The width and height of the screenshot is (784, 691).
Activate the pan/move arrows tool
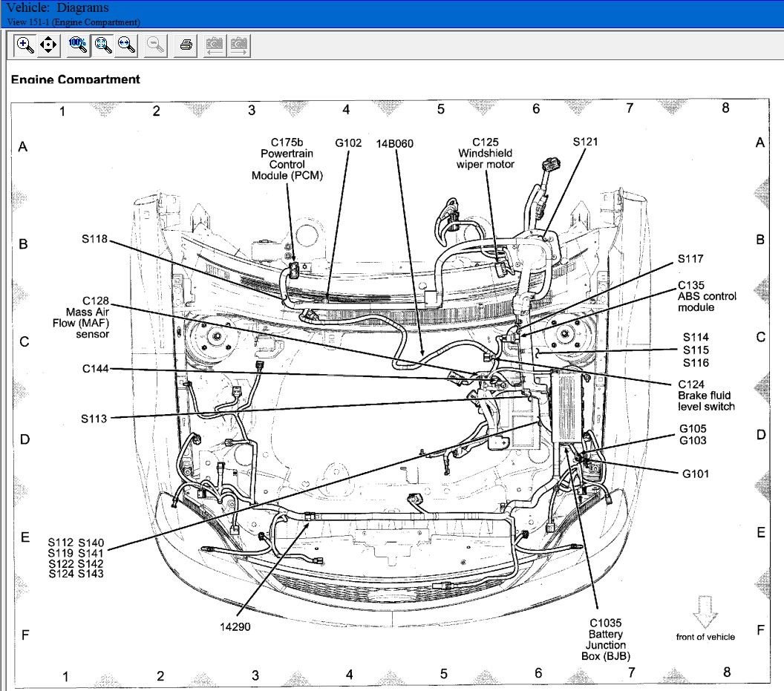pyautogui.click(x=48, y=45)
